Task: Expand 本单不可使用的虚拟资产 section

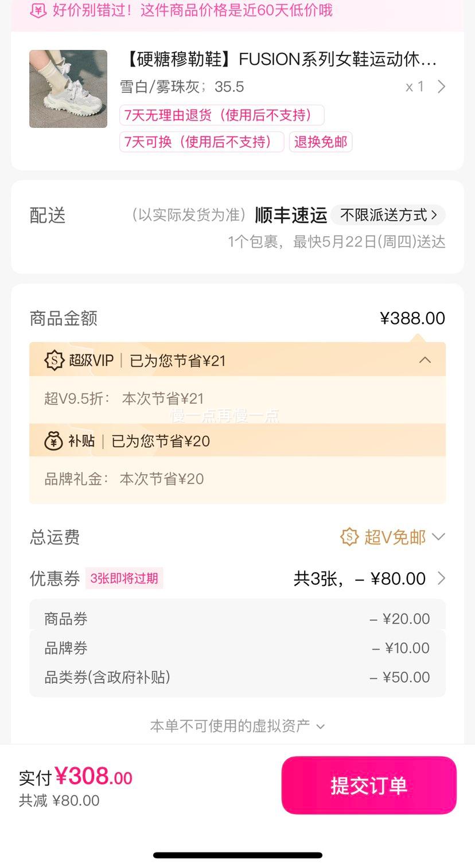Action: point(237,726)
